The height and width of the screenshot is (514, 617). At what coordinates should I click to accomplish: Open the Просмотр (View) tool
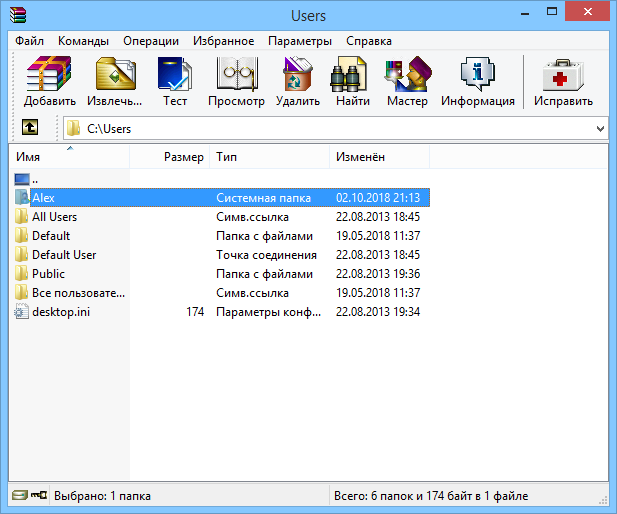point(236,81)
